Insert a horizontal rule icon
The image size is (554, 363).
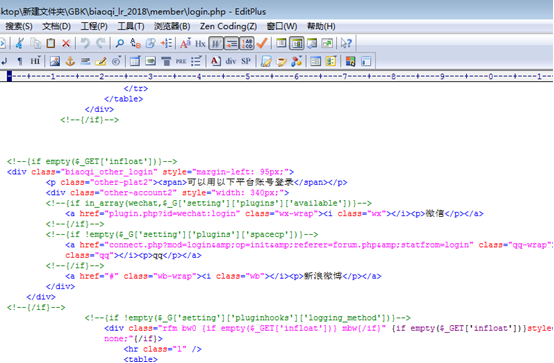point(85,61)
